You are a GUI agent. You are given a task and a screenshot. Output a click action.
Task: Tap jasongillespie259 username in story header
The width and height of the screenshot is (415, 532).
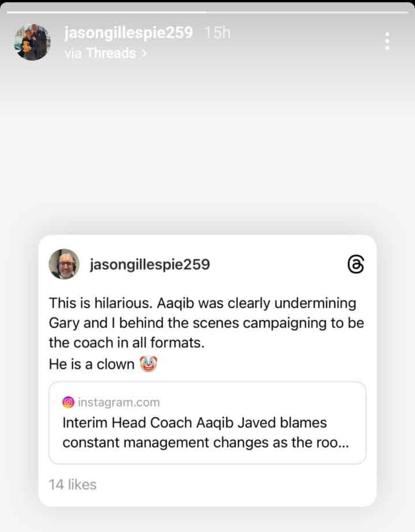[x=129, y=33]
